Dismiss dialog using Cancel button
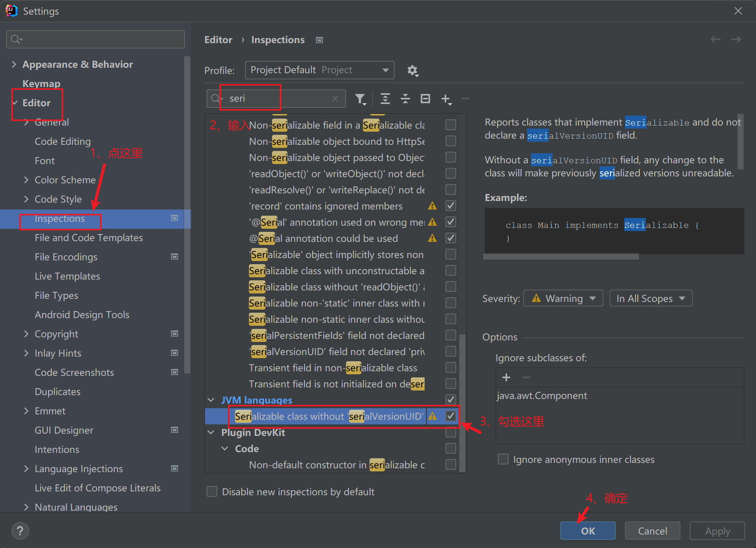Screen dimensions: 756x548 [x=652, y=531]
